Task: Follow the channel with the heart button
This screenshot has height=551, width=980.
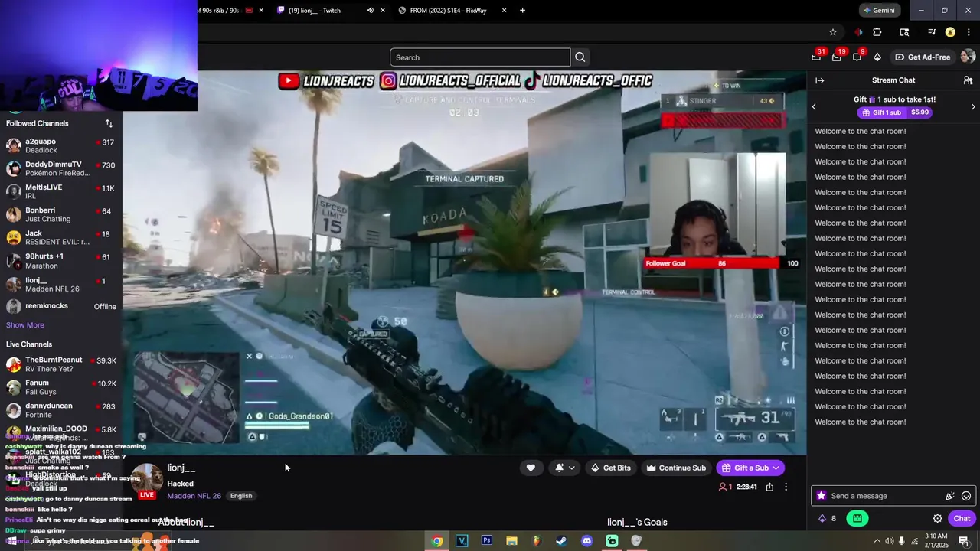Action: [531, 468]
